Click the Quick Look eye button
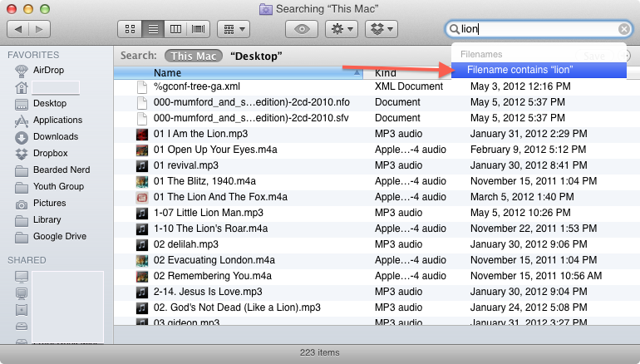Viewport: 640px width, 364px height. pos(302,29)
